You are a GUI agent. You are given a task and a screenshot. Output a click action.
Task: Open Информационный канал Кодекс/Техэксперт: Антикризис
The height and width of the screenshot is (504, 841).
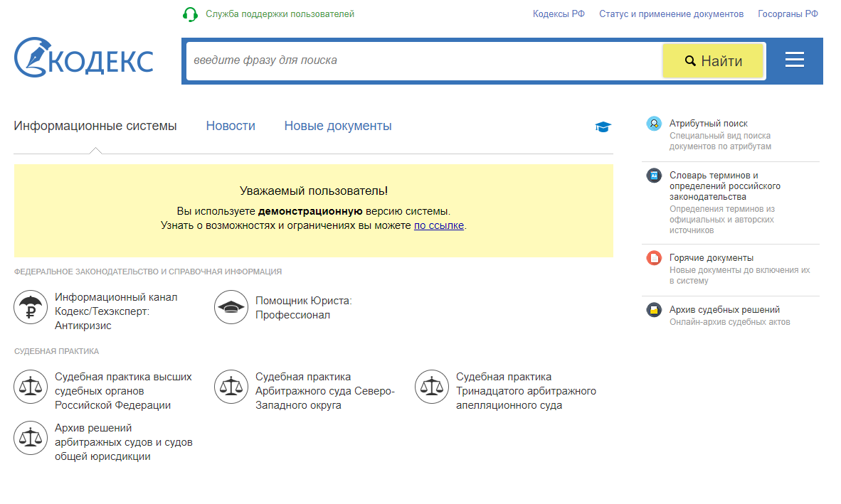(116, 311)
